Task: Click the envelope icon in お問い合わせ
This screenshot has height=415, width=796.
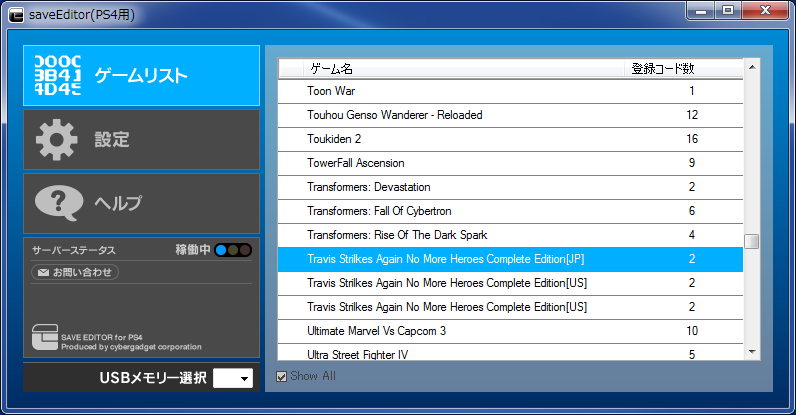Action: coord(43,273)
